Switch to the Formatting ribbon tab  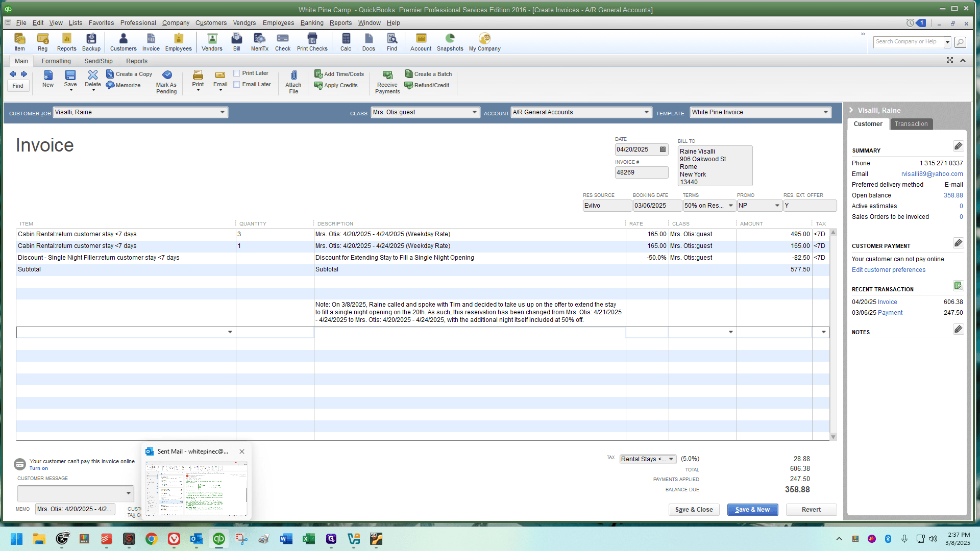pos(56,61)
